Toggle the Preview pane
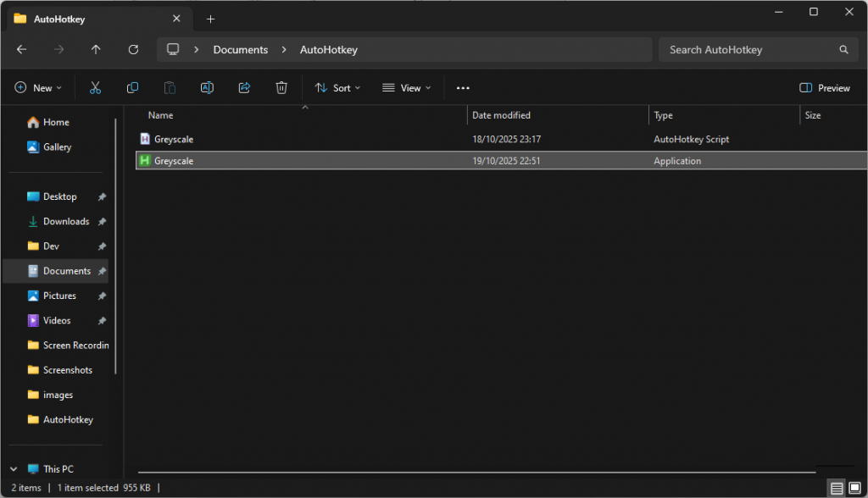 pos(824,87)
